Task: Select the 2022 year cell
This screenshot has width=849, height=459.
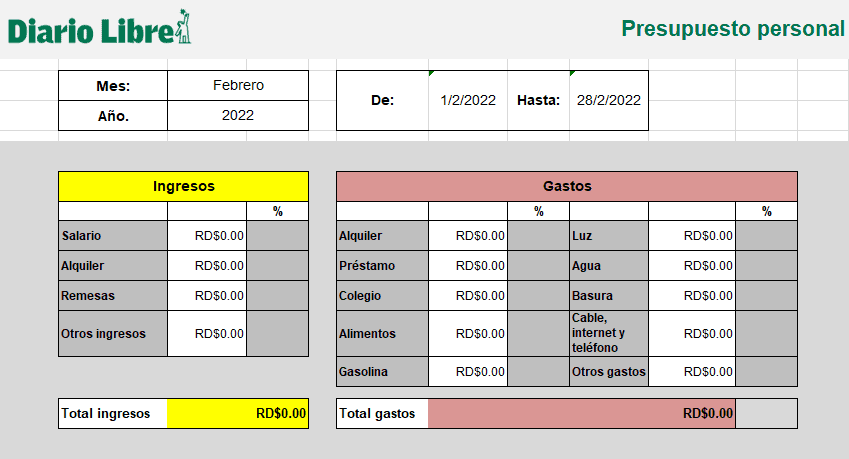Action: point(238,115)
